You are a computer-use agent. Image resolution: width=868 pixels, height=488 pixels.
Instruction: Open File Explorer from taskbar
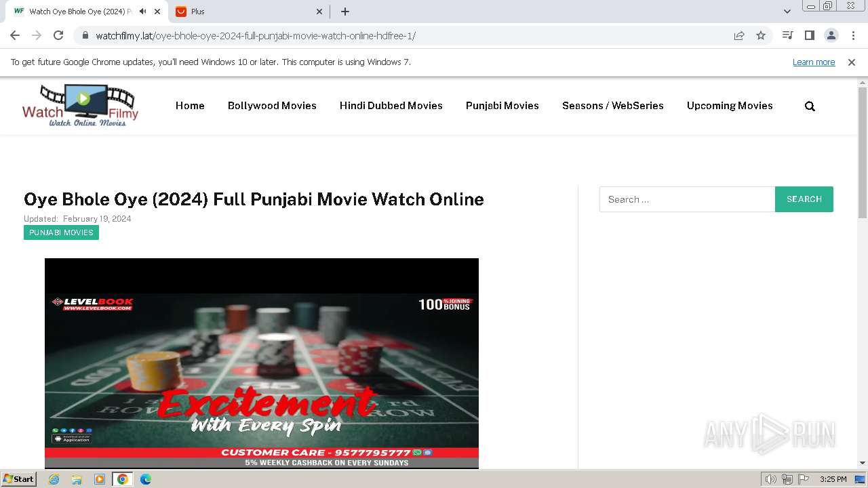click(x=77, y=479)
